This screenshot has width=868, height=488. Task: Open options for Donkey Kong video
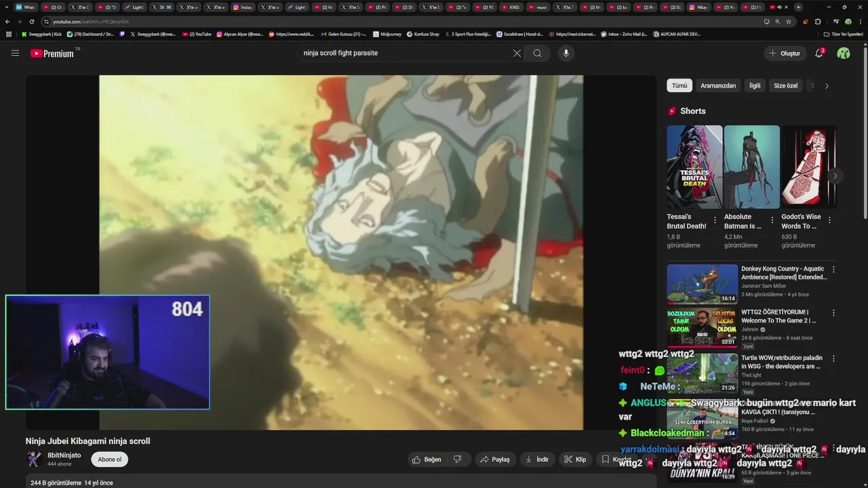pos(833,269)
